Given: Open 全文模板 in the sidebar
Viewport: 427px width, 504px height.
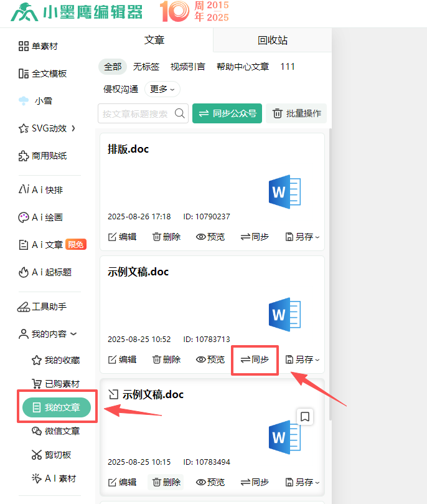Looking at the screenshot, I should click(x=42, y=74).
